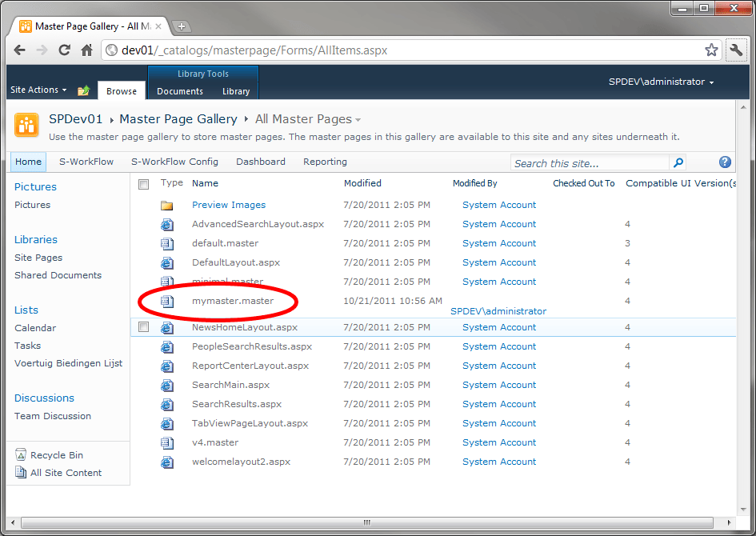The width and height of the screenshot is (756, 536).
Task: Tick the select-all checkbox in header row
Action: tap(144, 184)
